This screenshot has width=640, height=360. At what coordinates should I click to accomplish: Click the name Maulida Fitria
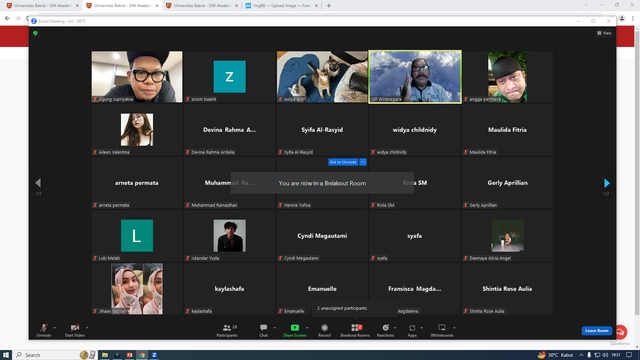pyautogui.click(x=507, y=130)
